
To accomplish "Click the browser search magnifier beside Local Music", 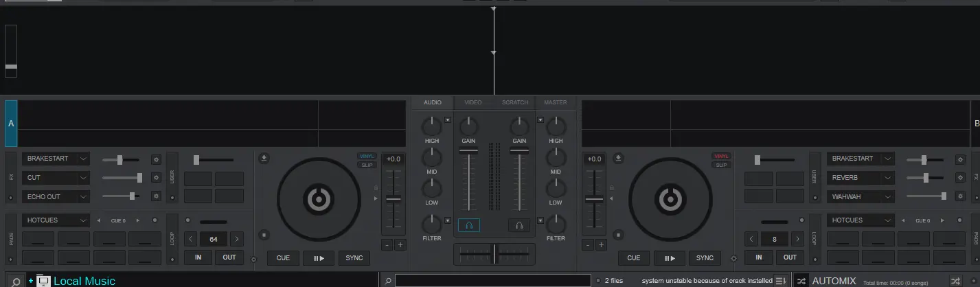I will [x=15, y=282].
